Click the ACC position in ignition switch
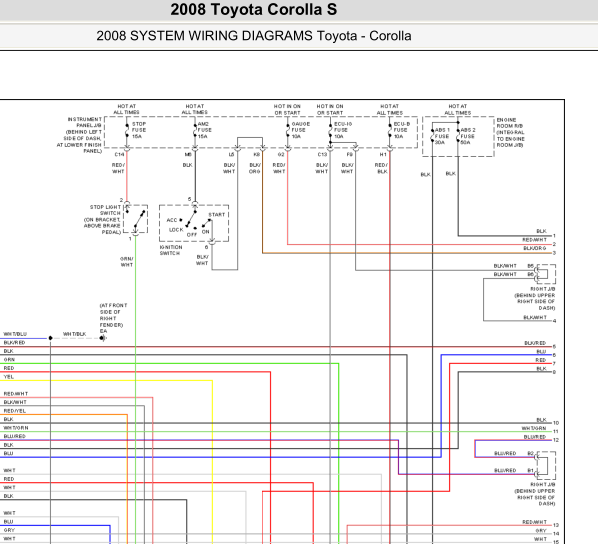The image size is (598, 544). click(172, 220)
